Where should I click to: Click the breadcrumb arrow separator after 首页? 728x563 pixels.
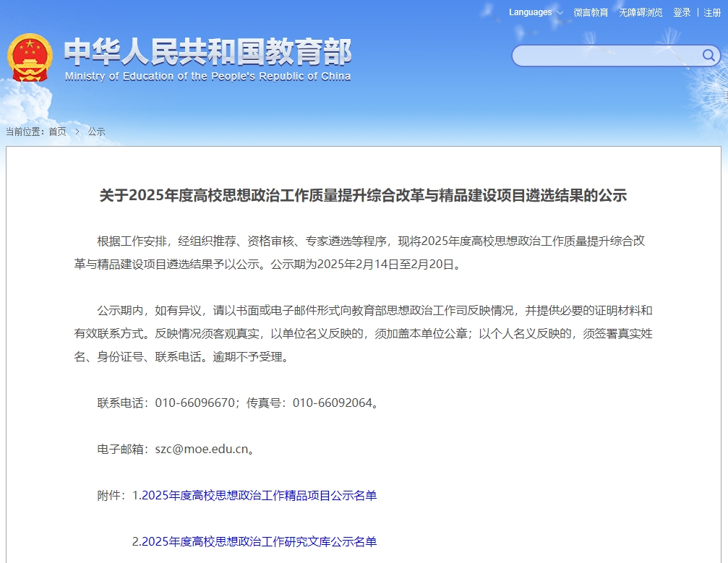[77, 132]
